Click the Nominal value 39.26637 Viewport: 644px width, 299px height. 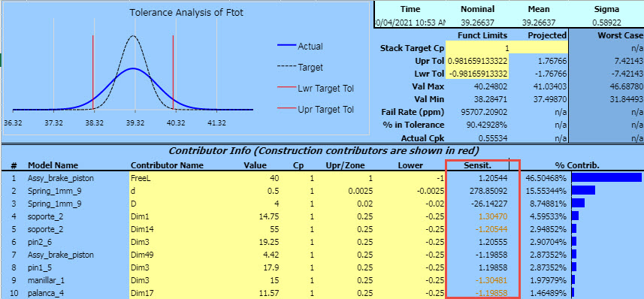coord(478,23)
